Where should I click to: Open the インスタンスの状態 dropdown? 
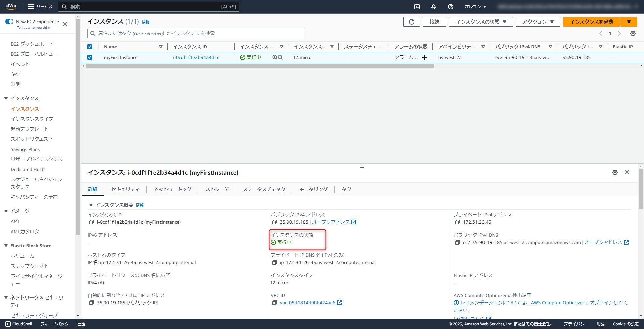(480, 22)
